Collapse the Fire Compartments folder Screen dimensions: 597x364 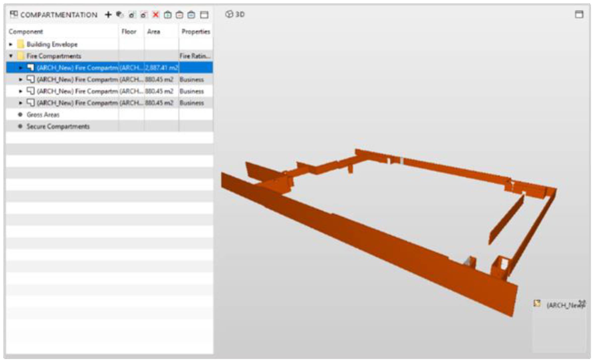11,56
